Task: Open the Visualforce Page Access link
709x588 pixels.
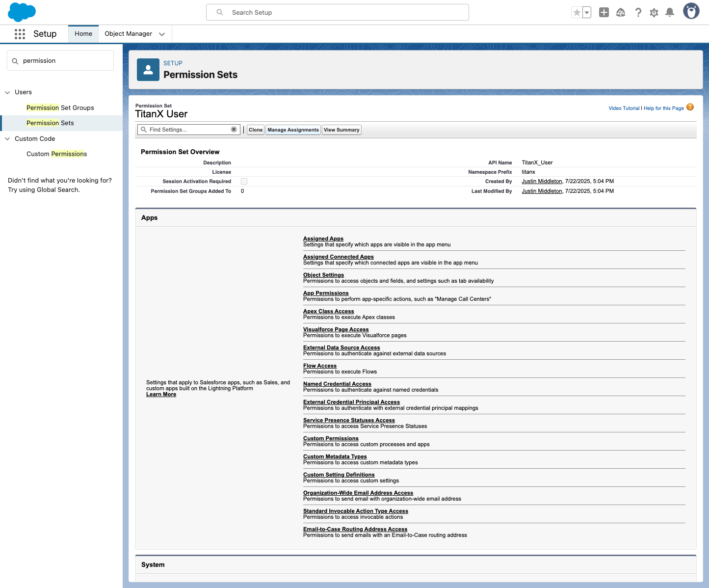Action: (x=336, y=330)
